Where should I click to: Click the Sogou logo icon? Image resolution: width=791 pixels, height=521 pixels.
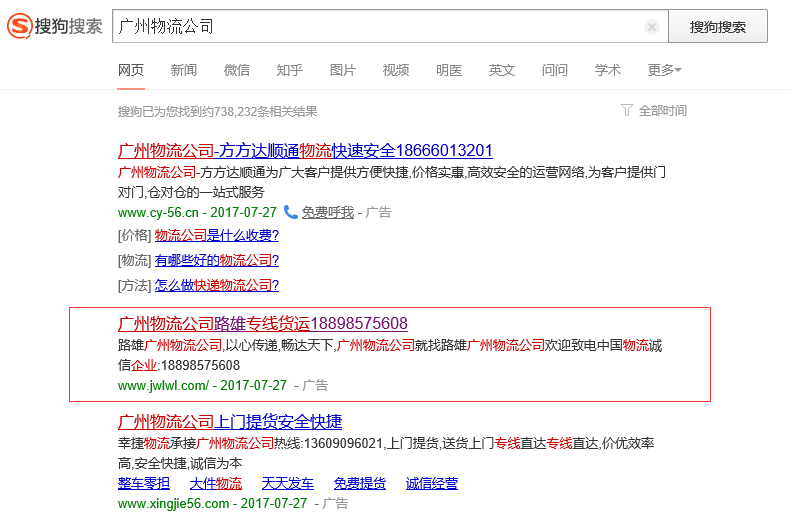tap(20, 26)
